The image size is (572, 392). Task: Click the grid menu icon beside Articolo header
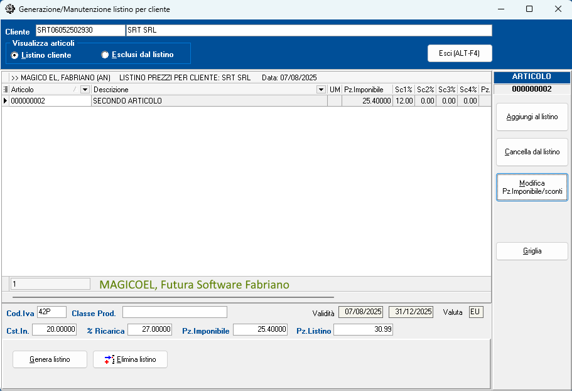click(x=6, y=90)
